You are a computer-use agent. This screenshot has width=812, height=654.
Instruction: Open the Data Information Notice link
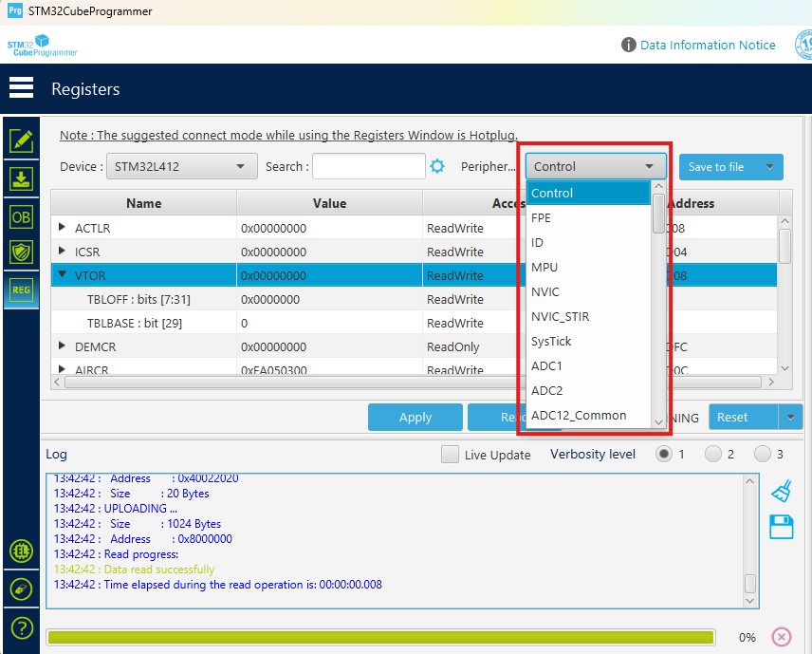pos(708,45)
